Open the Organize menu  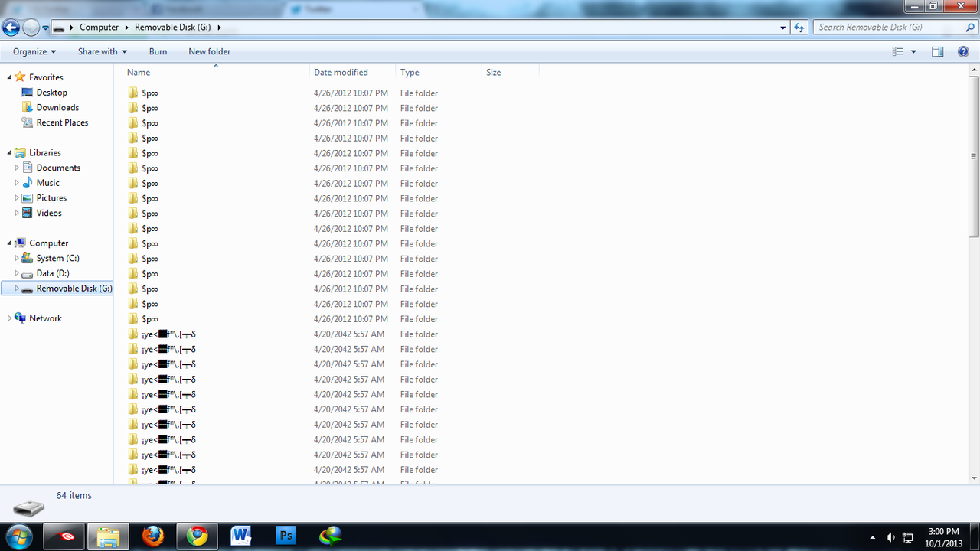34,52
